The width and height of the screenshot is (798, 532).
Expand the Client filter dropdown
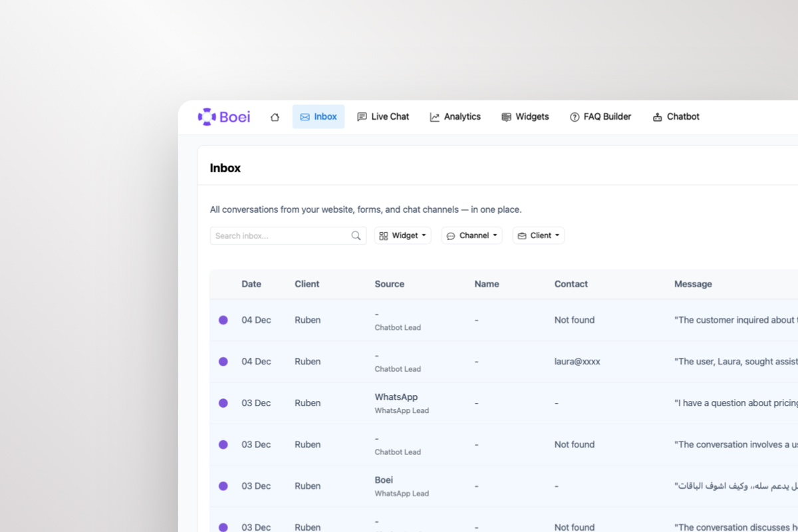pos(538,235)
